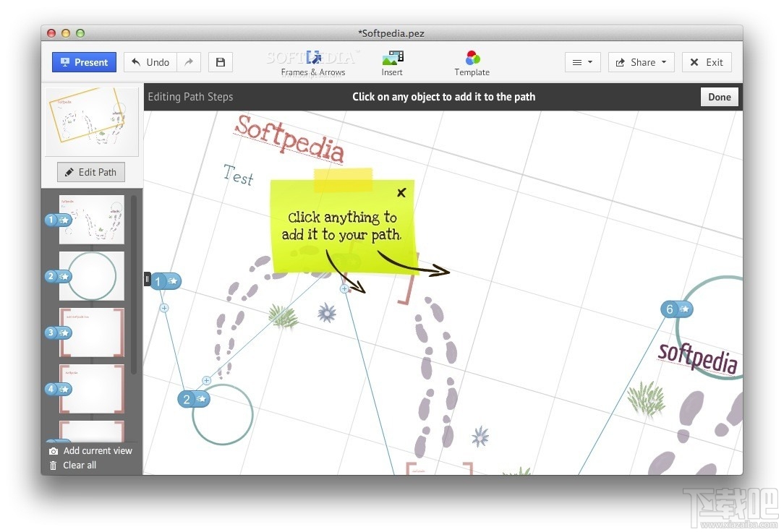
Task: Click the Edit Path button
Action: coord(90,172)
